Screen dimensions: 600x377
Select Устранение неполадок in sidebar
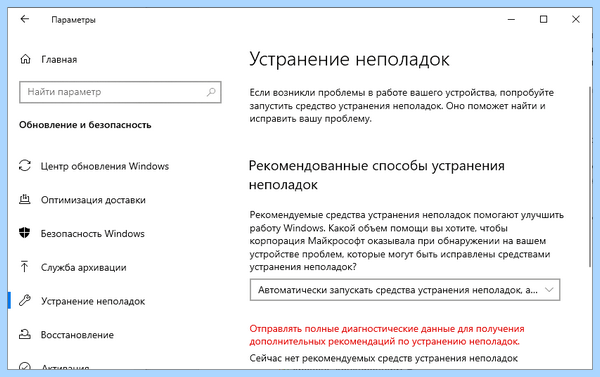tap(93, 301)
